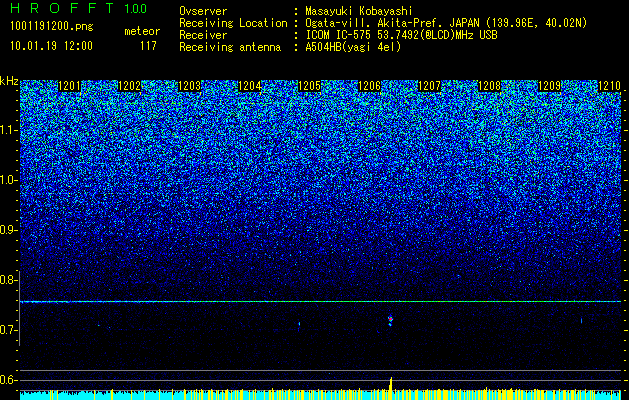Click the faint echo below the 1205 marker
Screen dimensions: 629x400
click(x=299, y=325)
